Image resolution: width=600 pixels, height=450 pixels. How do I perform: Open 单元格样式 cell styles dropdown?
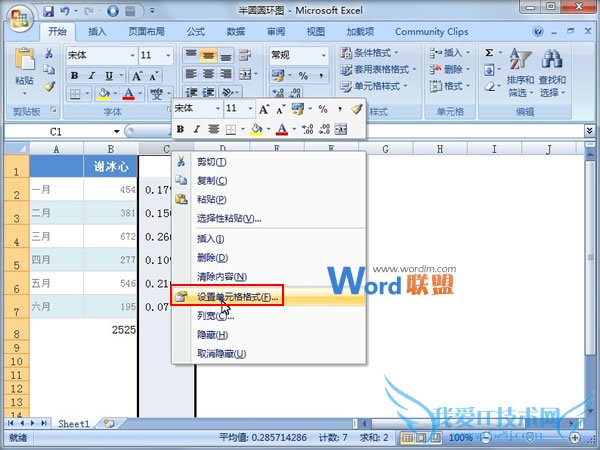pyautogui.click(x=374, y=86)
